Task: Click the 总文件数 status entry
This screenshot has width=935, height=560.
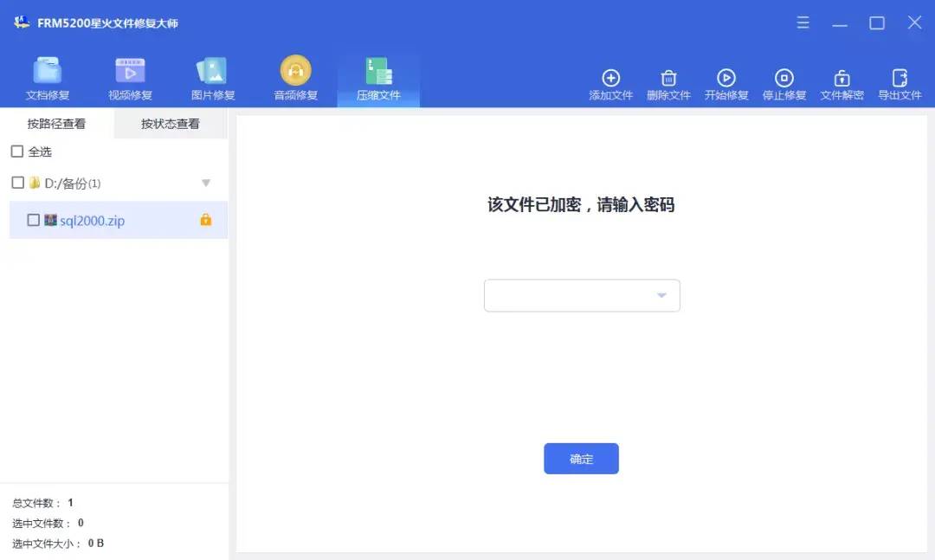Action: pos(42,503)
